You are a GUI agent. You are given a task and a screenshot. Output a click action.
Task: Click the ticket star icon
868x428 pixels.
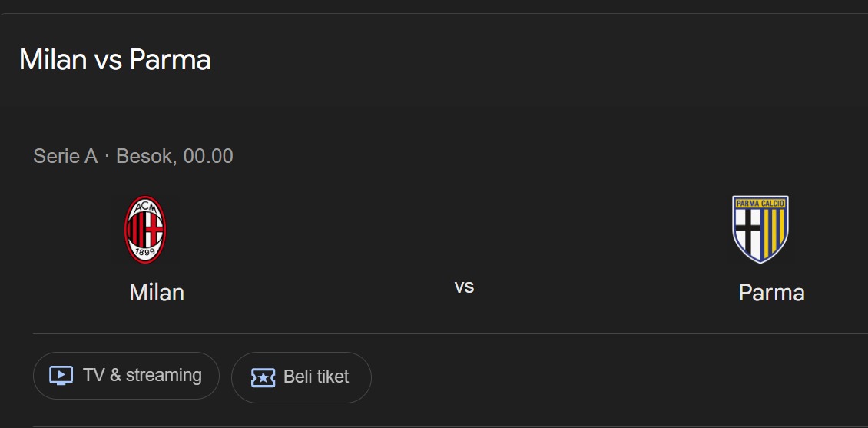click(263, 377)
